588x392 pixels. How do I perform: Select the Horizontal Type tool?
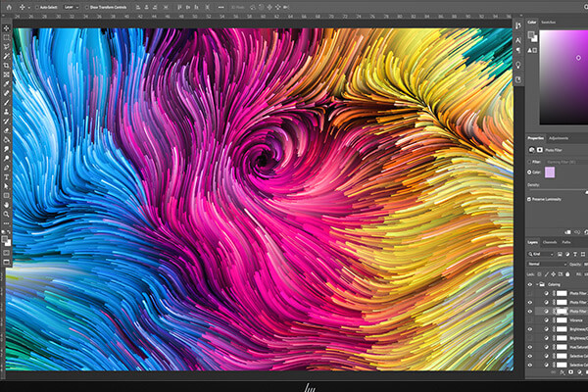[7, 177]
